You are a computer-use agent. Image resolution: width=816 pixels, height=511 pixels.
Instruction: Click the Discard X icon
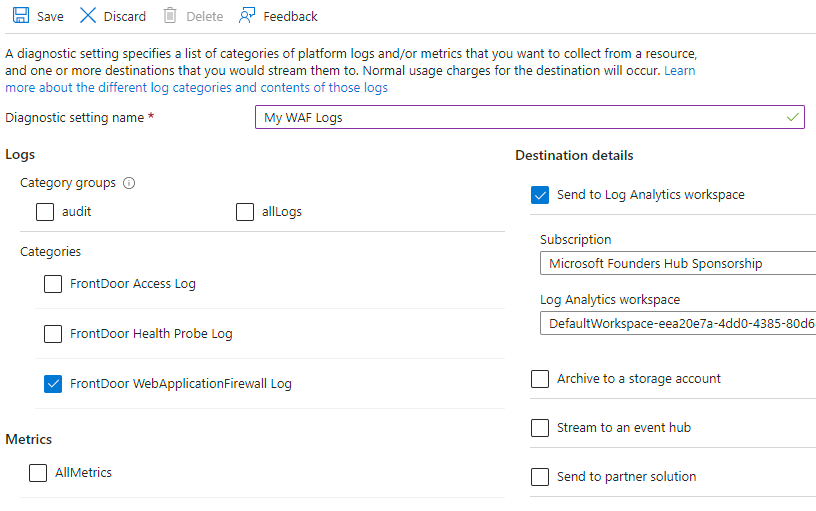[87, 16]
